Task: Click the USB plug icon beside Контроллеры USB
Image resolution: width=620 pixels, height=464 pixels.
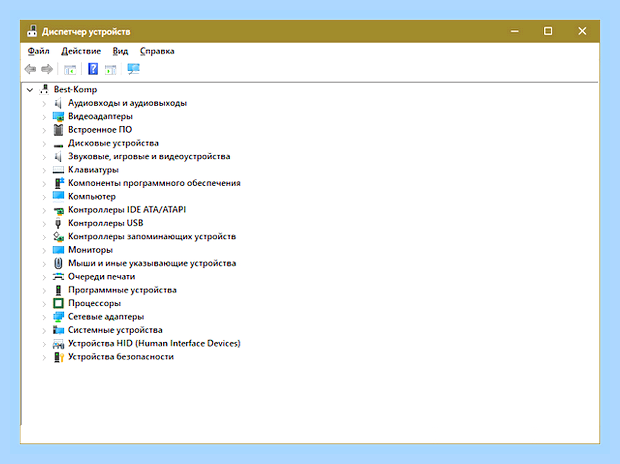Action: 58,223
